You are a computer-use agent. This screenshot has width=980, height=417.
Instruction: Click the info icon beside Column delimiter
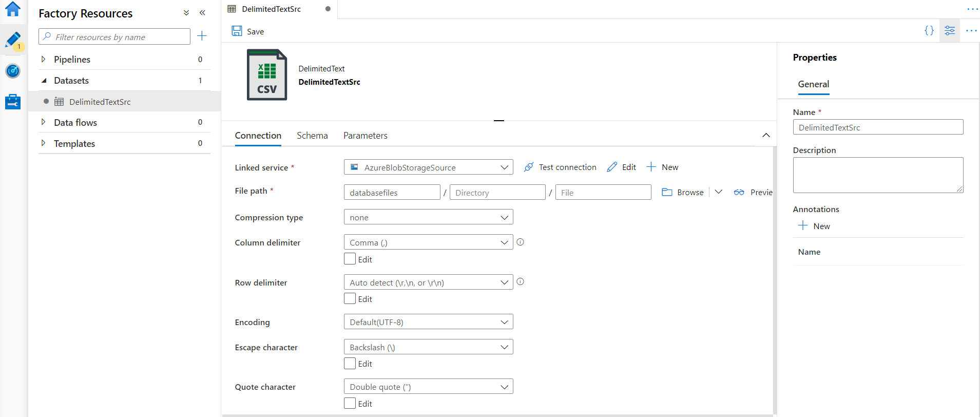pos(520,242)
